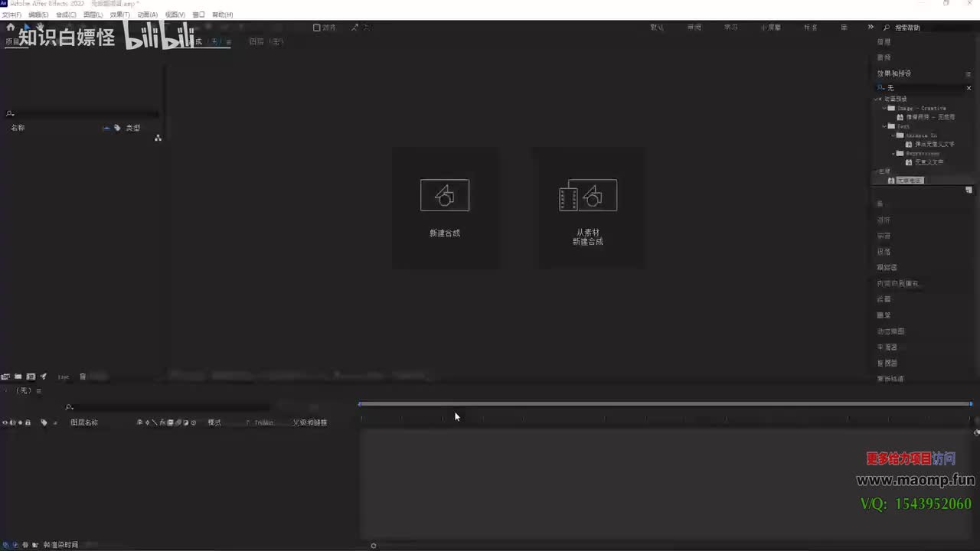Screen dimensions: 980x551
Task: Open the 信息 panel
Action: pyautogui.click(x=884, y=42)
